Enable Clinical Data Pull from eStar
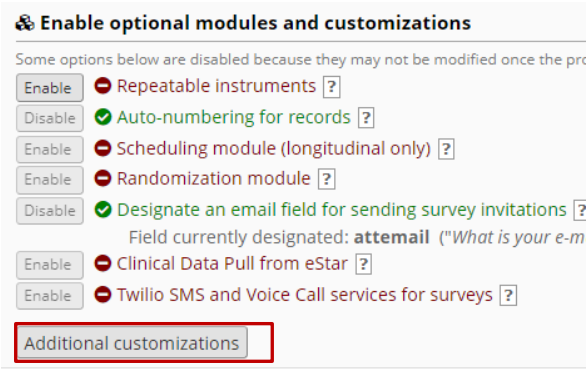This screenshot has width=588, height=371. click(x=50, y=265)
